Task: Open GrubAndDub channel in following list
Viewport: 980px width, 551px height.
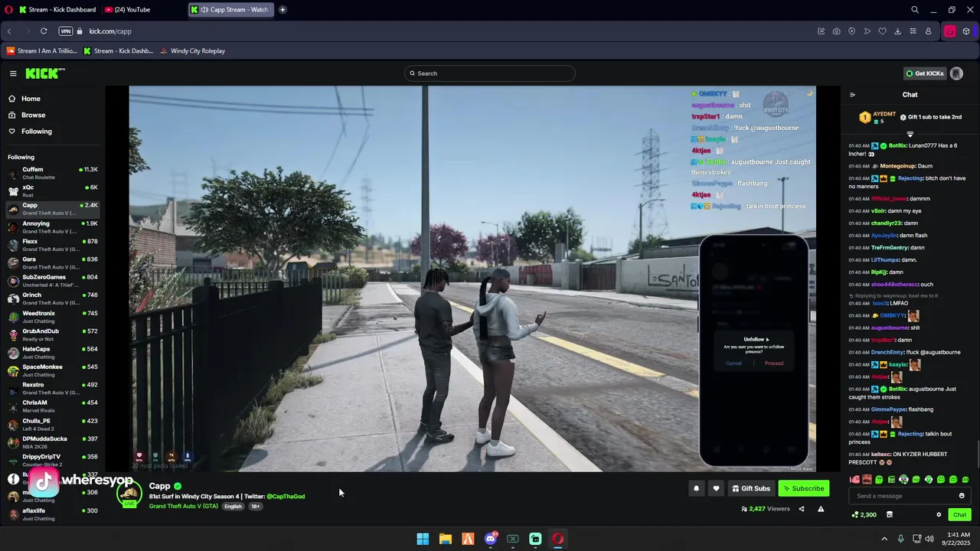Action: [52, 334]
